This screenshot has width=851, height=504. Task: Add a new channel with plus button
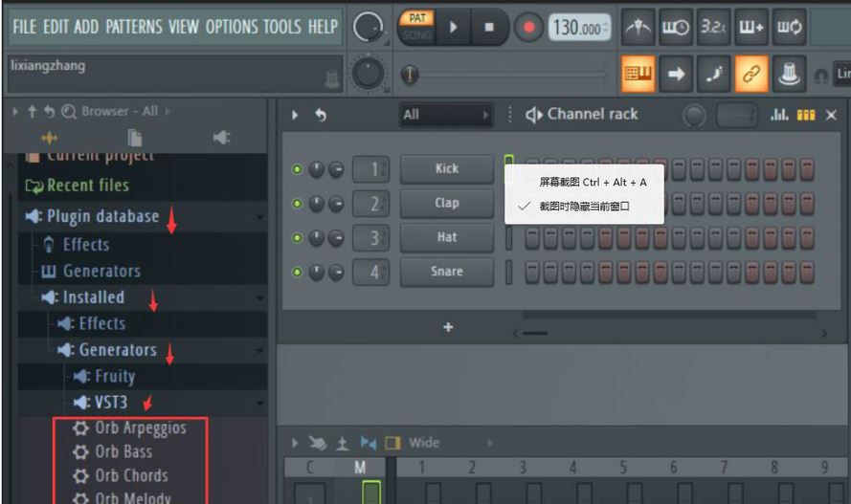coord(448,327)
